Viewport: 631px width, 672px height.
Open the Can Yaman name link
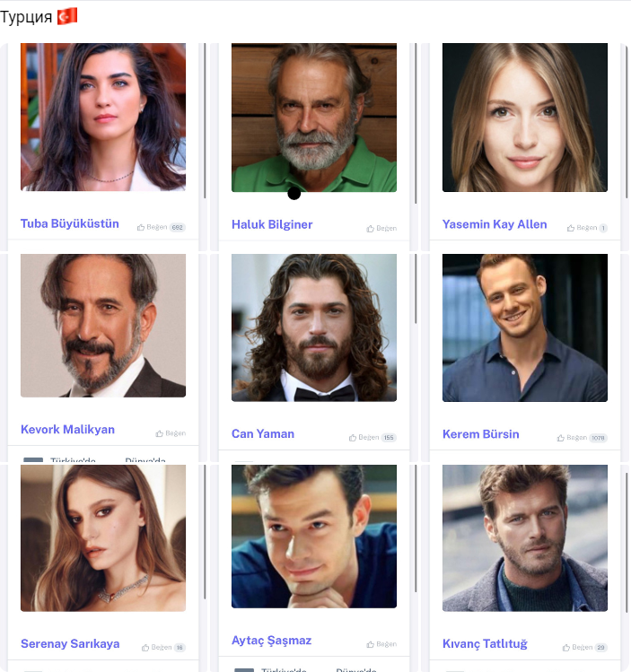[x=263, y=433]
